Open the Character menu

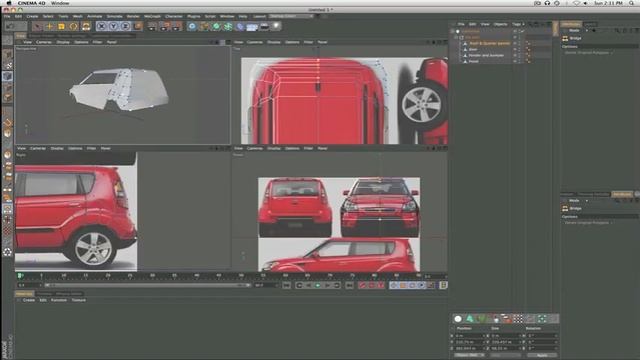coord(174,16)
